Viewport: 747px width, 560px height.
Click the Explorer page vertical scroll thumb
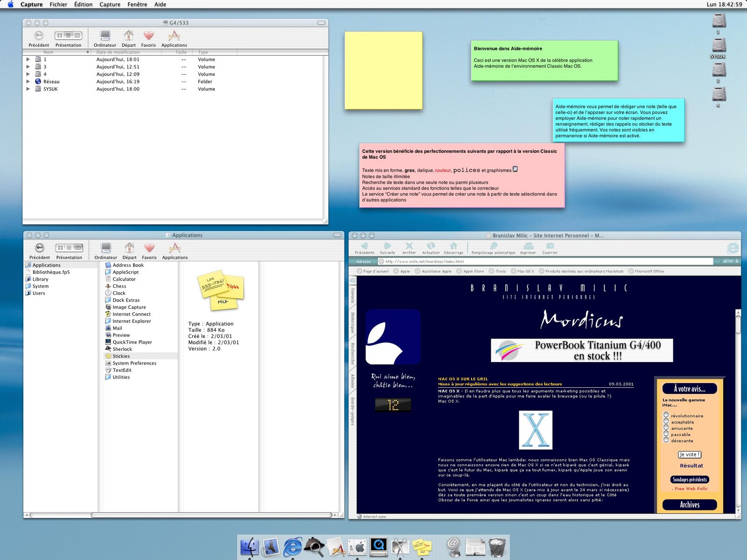click(x=738, y=325)
